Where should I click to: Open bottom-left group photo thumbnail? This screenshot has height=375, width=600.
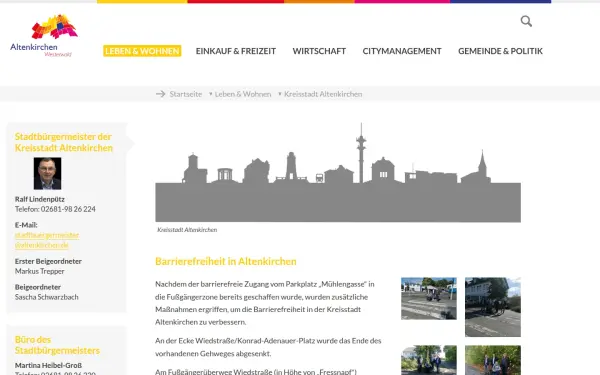pyautogui.click(x=429, y=360)
